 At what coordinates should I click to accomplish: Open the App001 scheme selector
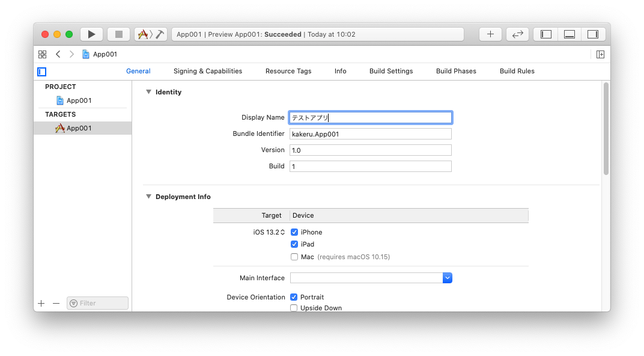pyautogui.click(x=142, y=34)
